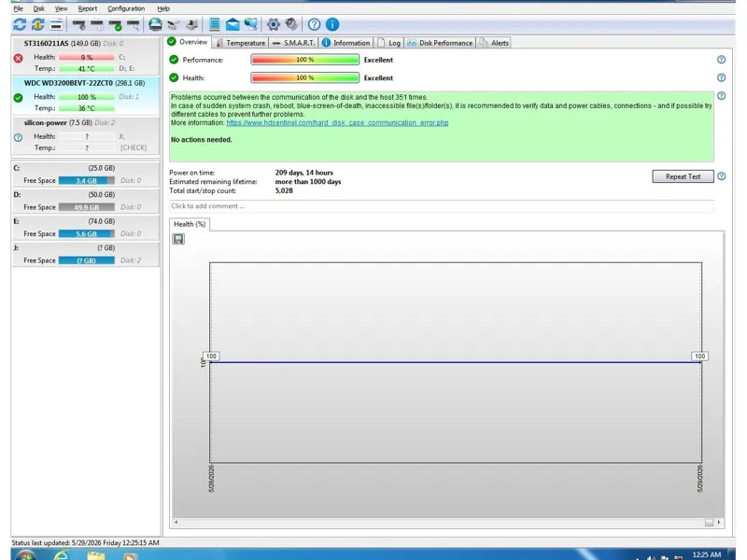Open the Configuration menu
Image resolution: width=747 pixels, height=560 pixels.
126,8
